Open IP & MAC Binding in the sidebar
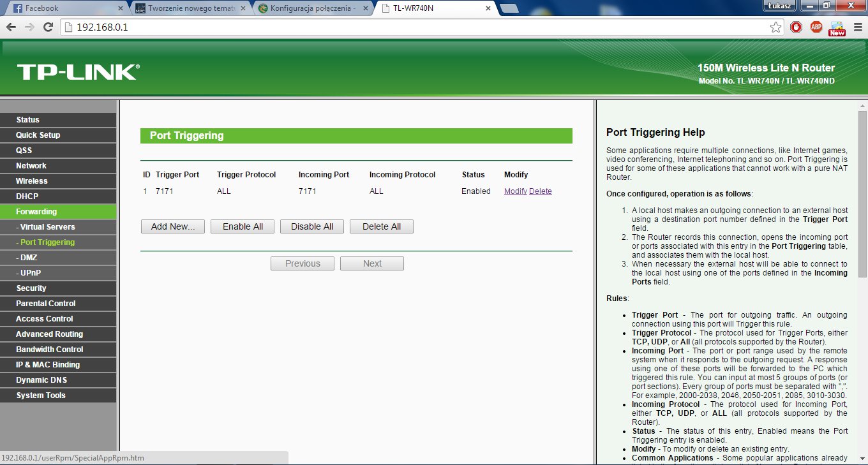The height and width of the screenshot is (465, 868). coord(58,365)
